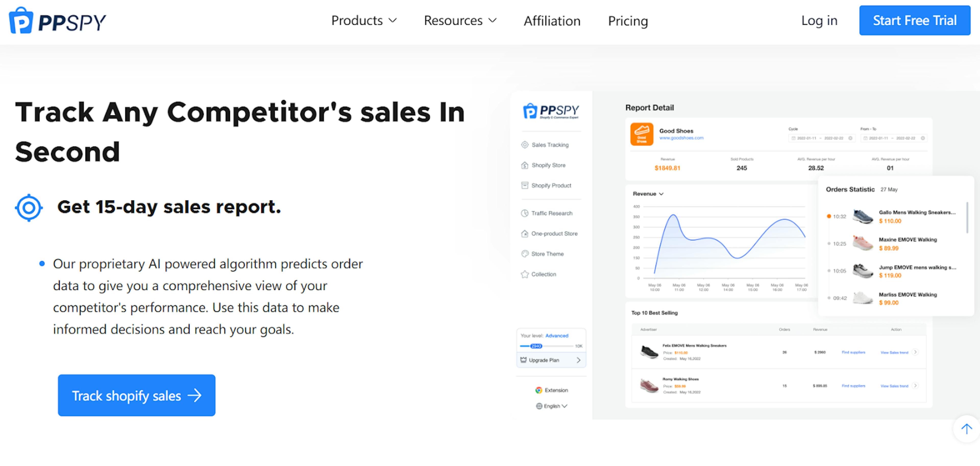Open the Revenue chart dropdown
Image resolution: width=980 pixels, height=466 pixels.
click(x=648, y=194)
